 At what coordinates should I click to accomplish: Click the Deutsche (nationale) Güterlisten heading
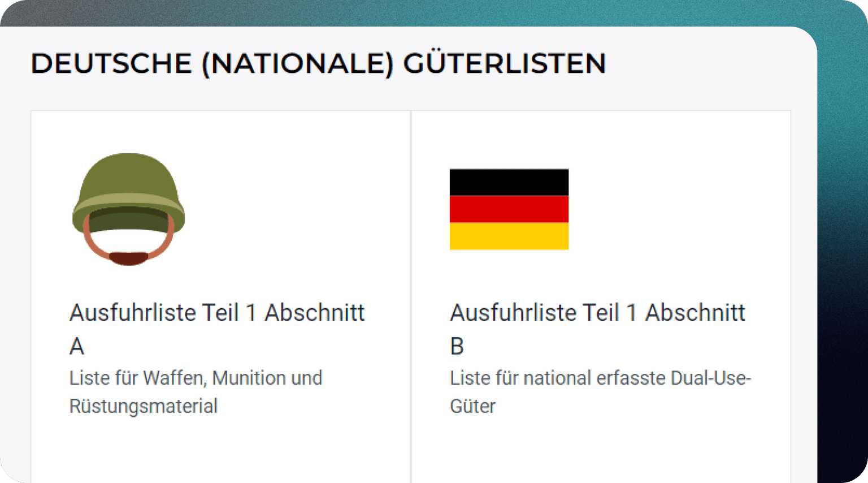[x=318, y=63]
